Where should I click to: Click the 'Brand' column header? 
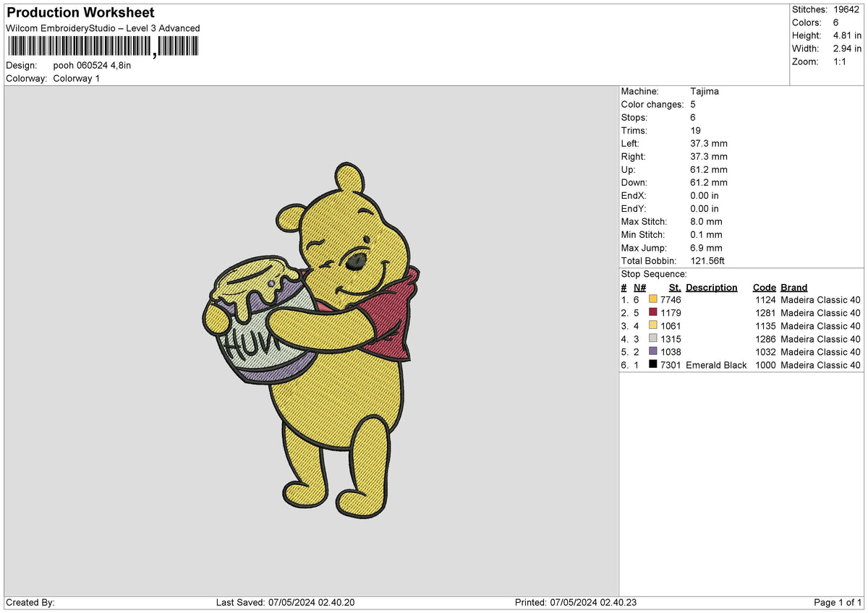794,287
